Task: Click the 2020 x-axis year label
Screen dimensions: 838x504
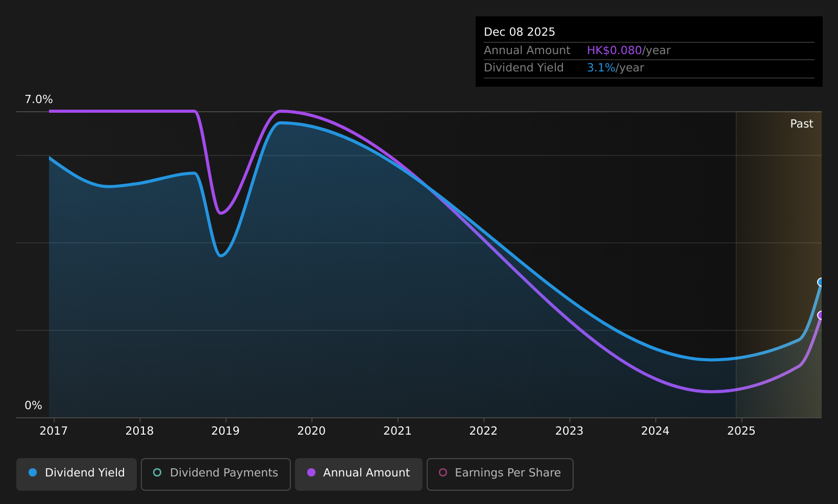Action: [311, 431]
